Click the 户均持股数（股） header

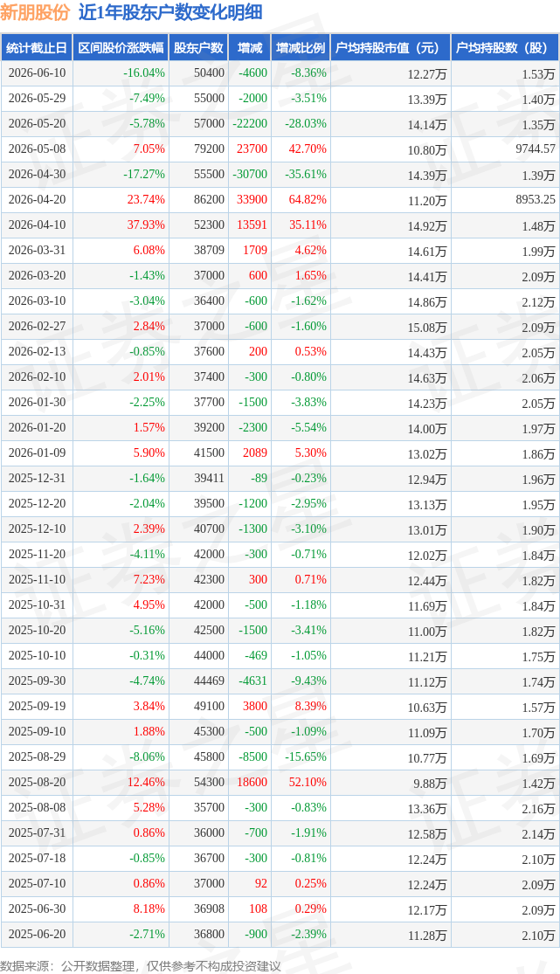[505, 48]
